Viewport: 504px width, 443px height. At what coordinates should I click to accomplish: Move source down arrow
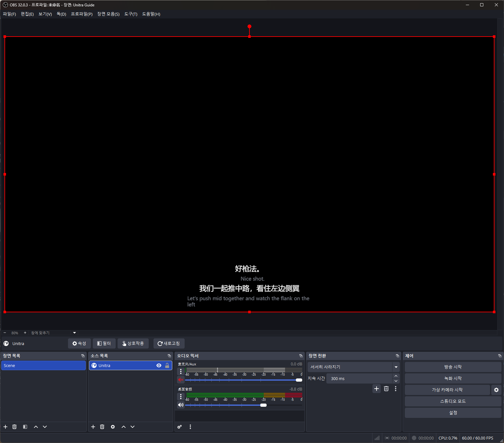133,427
